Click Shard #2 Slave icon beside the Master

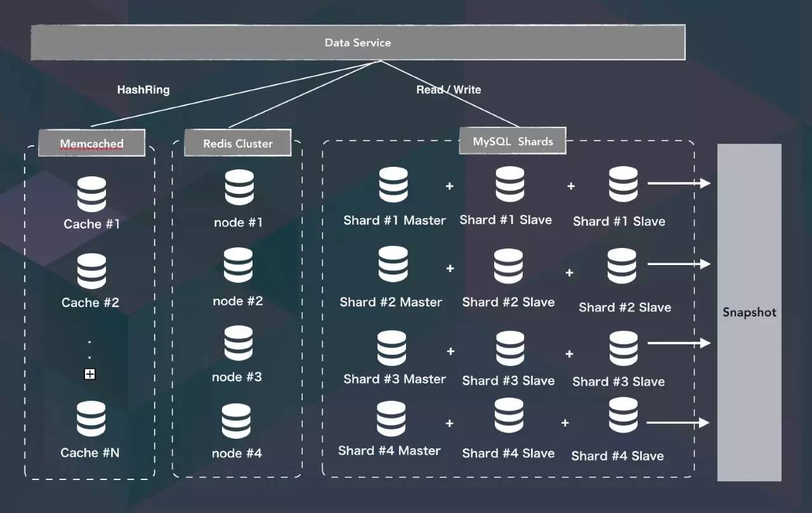pyautogui.click(x=508, y=266)
